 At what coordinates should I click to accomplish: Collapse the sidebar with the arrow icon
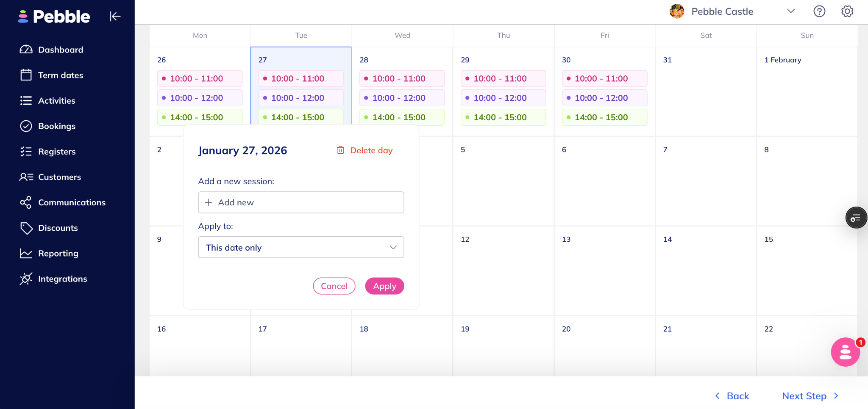115,17
